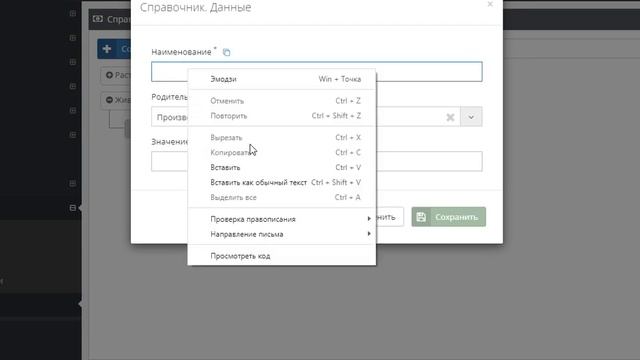The height and width of the screenshot is (360, 640).
Task: Open Направление письма submenu
Action: click(x=282, y=234)
